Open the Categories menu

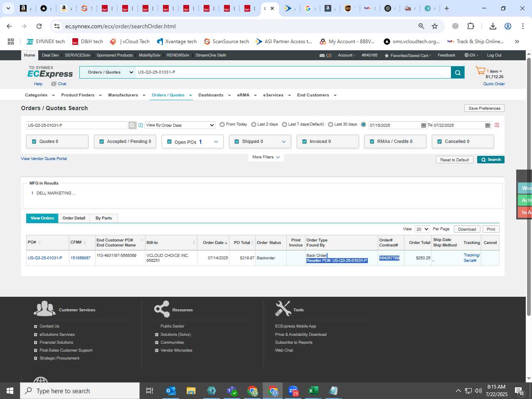tap(39, 95)
